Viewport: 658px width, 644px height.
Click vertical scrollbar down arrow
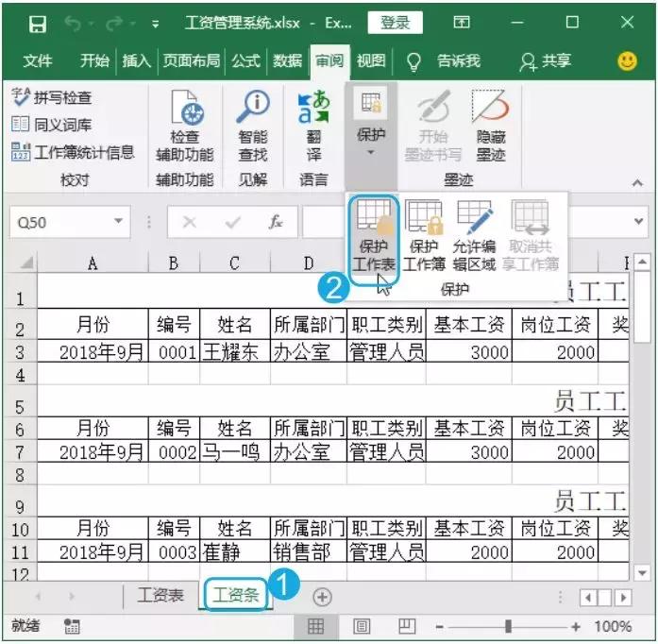click(642, 572)
